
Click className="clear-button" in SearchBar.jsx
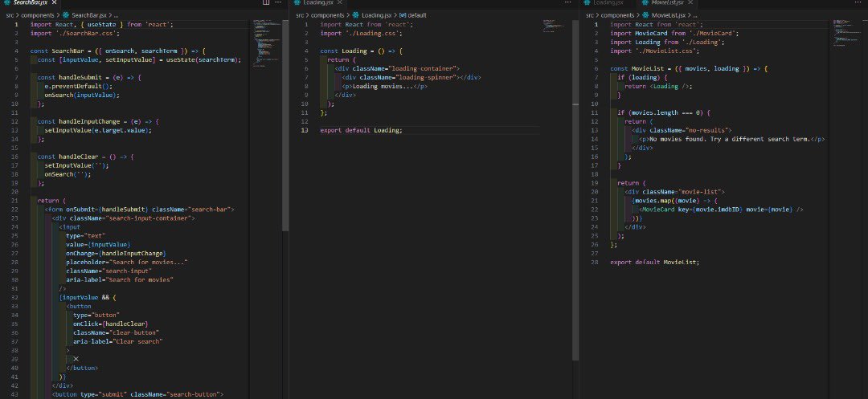click(x=116, y=332)
